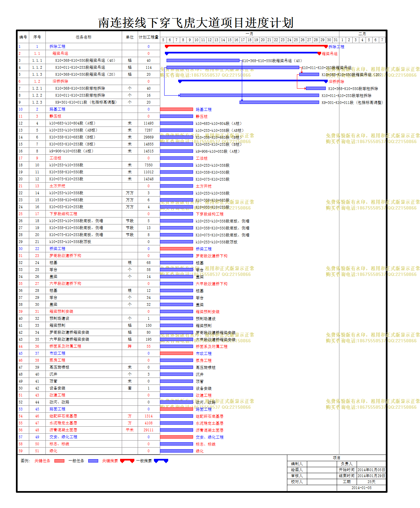Screen dimensions: 420x508
Task: Click quantity value 4108
Action: tap(149, 423)
